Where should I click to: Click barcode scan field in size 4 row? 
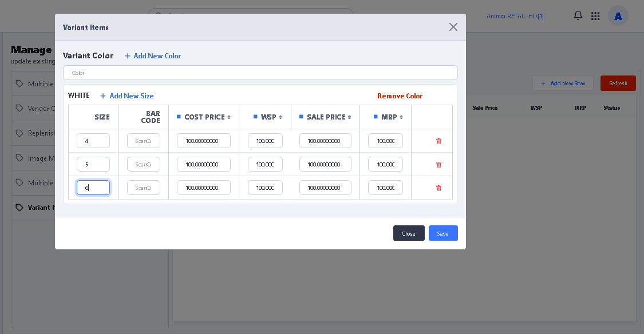coord(143,141)
